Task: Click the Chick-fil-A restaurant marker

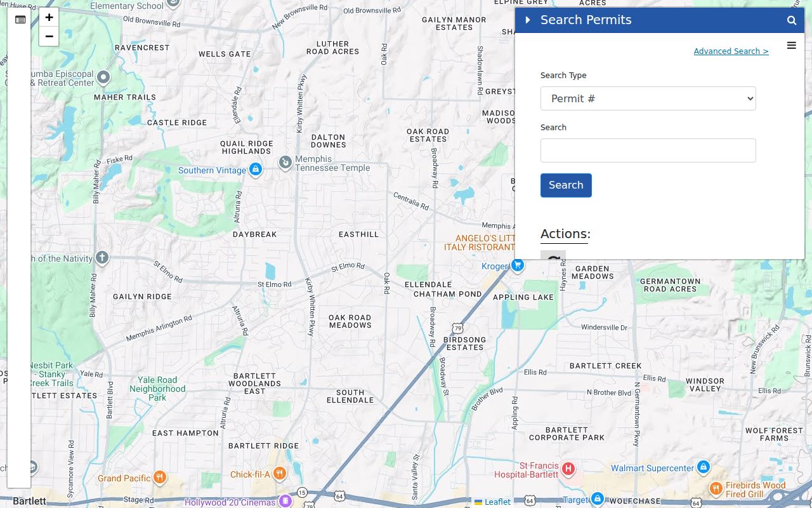Action: tap(279, 474)
